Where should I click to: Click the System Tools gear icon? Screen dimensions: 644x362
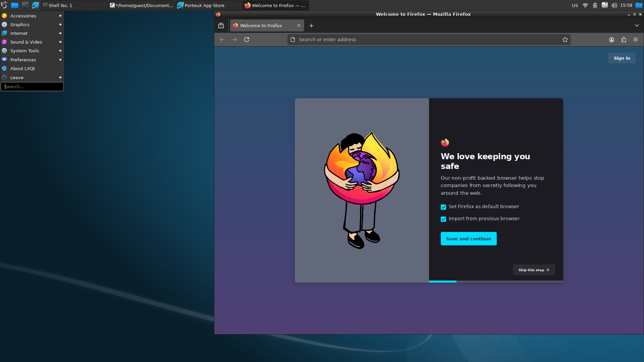[4, 51]
